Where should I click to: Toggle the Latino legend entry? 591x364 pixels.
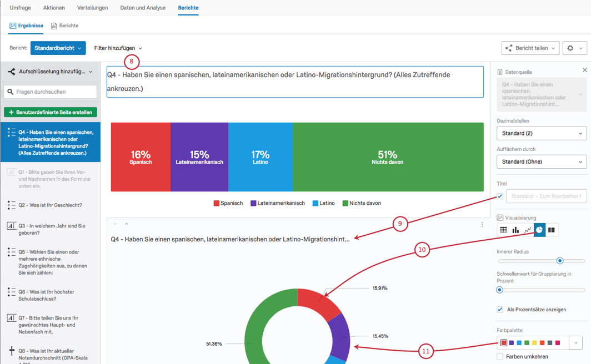tap(323, 203)
